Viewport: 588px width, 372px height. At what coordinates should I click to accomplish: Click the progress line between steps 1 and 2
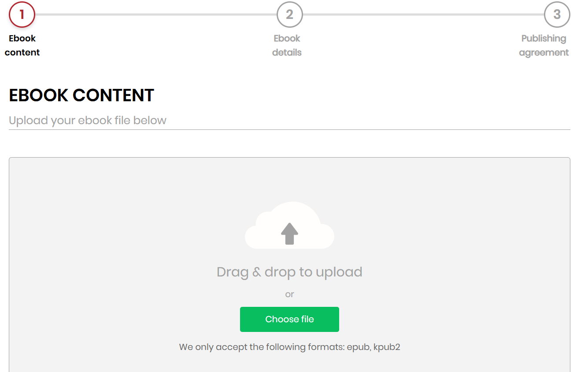155,15
